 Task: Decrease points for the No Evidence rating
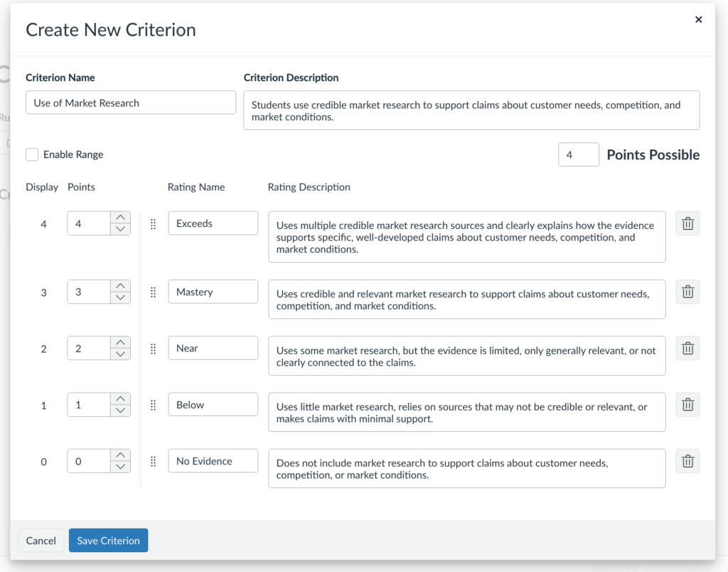point(120,467)
